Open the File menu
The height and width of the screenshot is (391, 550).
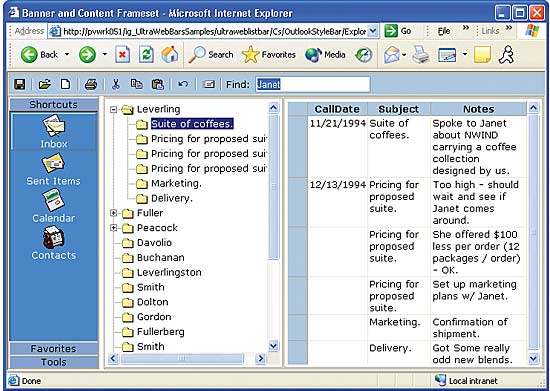click(444, 31)
